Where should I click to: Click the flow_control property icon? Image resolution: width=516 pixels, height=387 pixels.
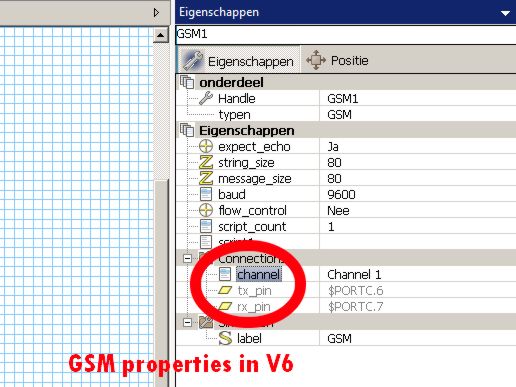(206, 210)
